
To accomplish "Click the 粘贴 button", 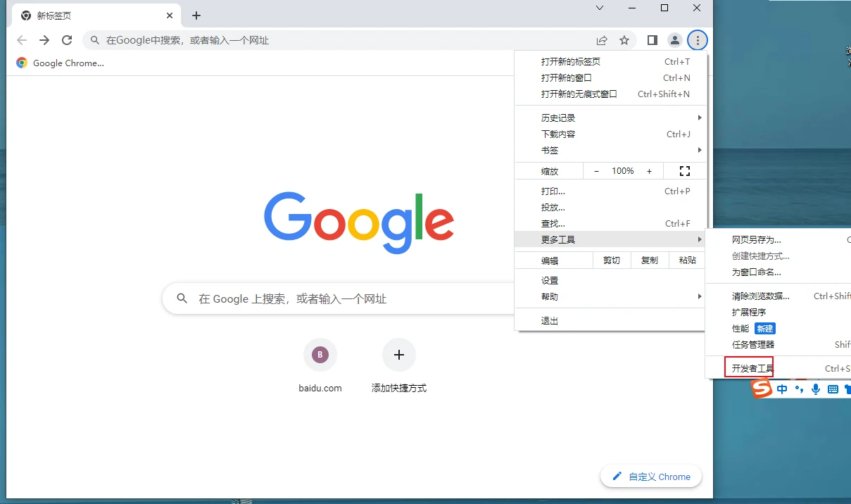I will pos(688,260).
